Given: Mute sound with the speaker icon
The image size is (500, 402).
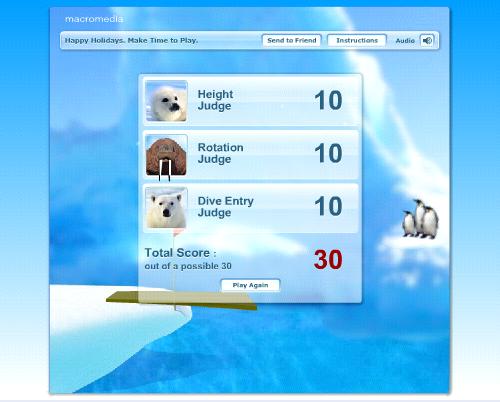Looking at the screenshot, I should pyautogui.click(x=427, y=41).
